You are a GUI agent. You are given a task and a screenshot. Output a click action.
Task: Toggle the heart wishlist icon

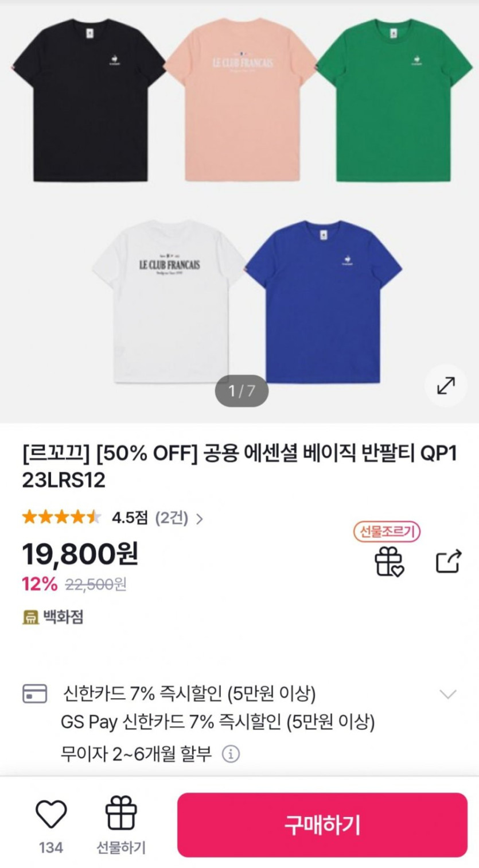52,814
